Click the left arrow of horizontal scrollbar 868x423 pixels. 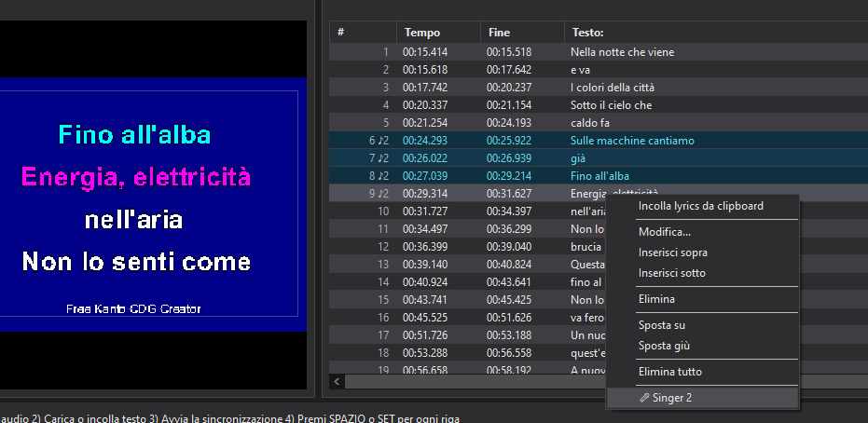click(x=338, y=382)
